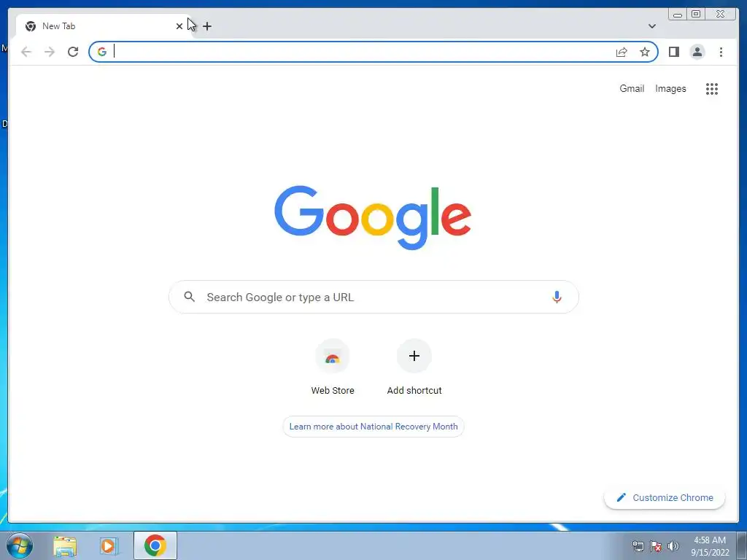This screenshot has height=560, width=747.
Task: Open the network tray icon
Action: [x=638, y=546]
